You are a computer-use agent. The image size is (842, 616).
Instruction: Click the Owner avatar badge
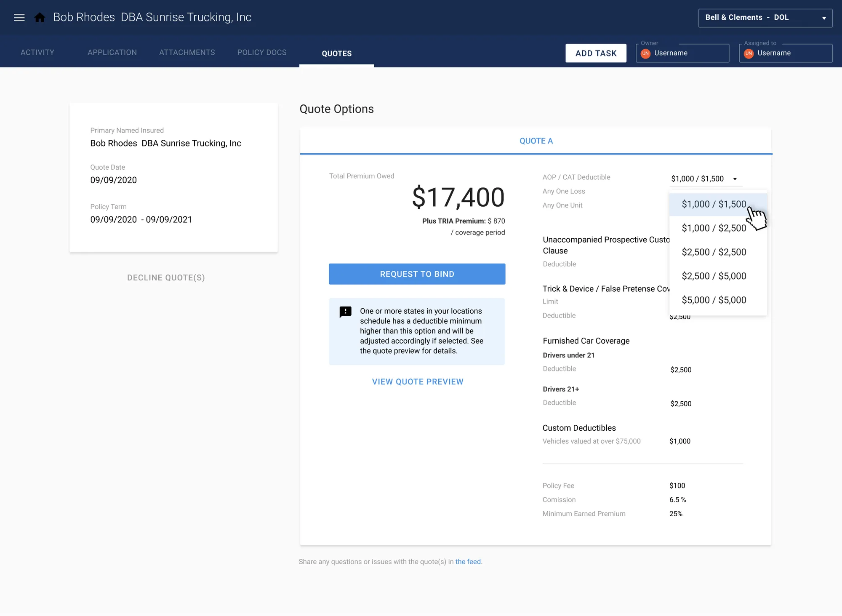coord(645,53)
